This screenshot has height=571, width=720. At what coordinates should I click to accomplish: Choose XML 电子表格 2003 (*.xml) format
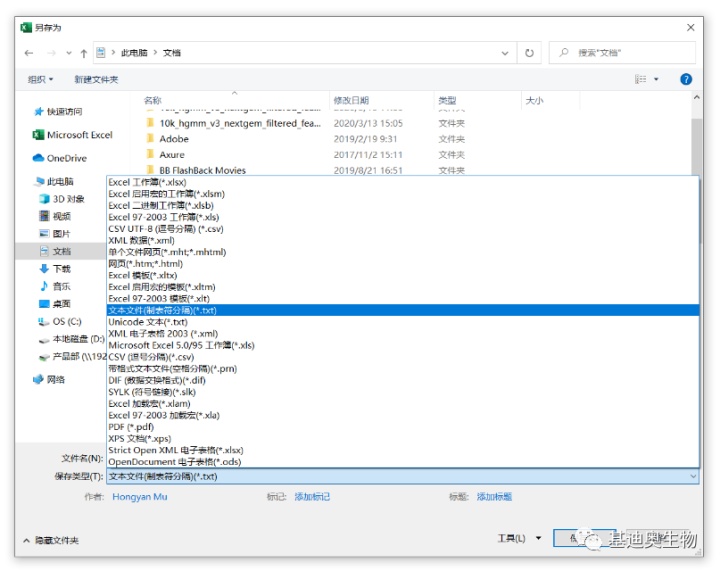[403, 334]
